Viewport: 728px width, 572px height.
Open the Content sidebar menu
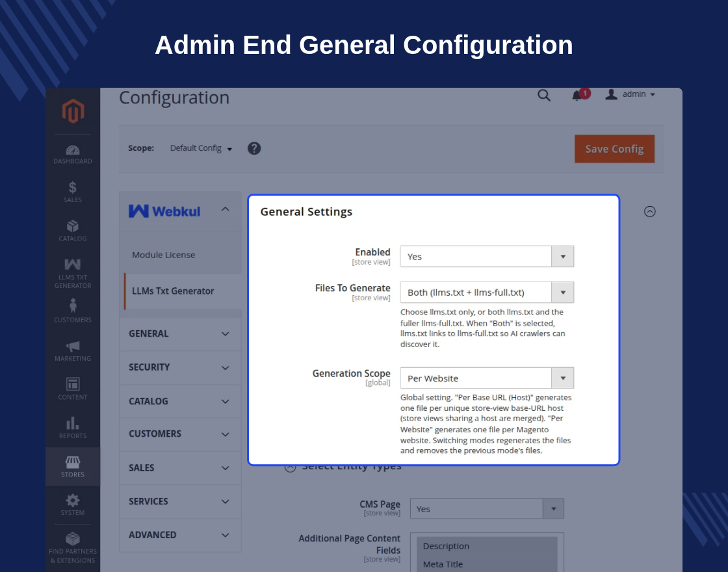pos(72,389)
